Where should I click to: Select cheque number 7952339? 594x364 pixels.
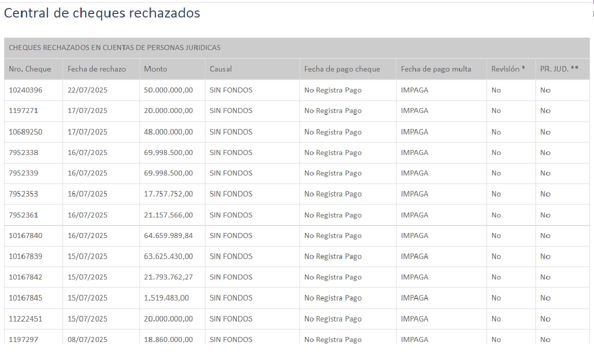(x=23, y=173)
